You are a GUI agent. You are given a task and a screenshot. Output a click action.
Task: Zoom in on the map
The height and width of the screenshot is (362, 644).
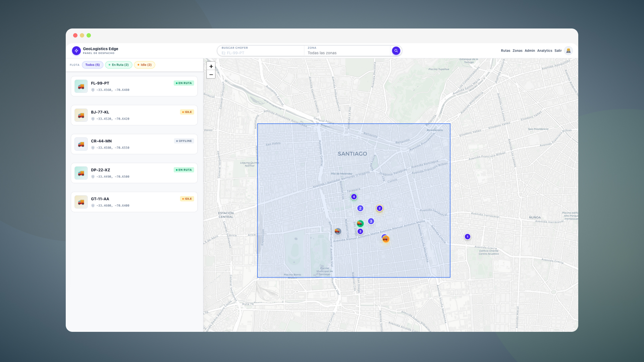[x=211, y=66]
